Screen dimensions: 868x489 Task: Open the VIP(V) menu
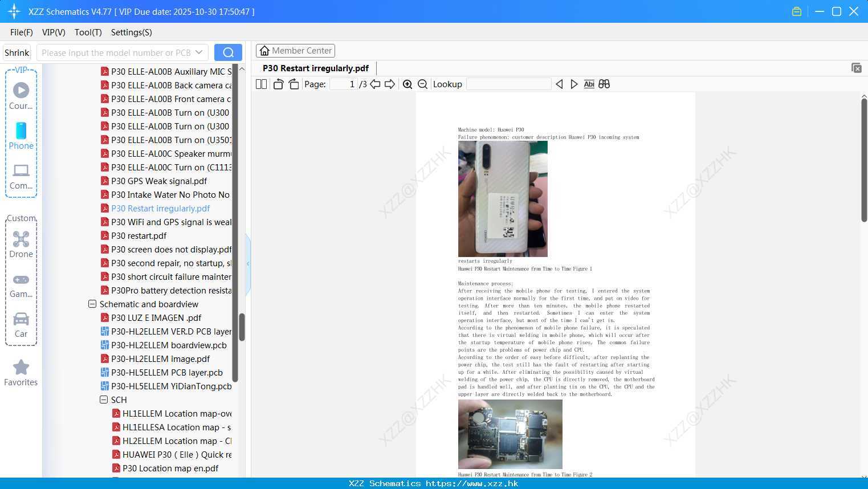[x=54, y=32]
